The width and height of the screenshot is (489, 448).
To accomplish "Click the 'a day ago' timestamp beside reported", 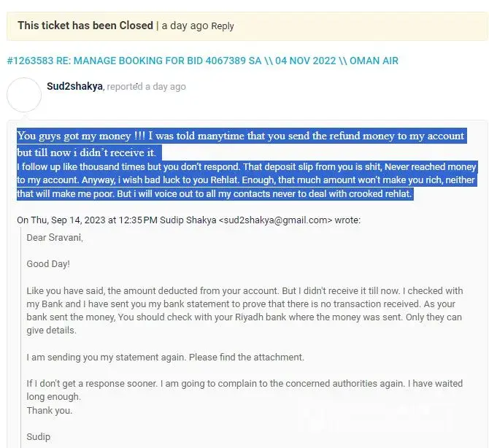I will 166,87.
